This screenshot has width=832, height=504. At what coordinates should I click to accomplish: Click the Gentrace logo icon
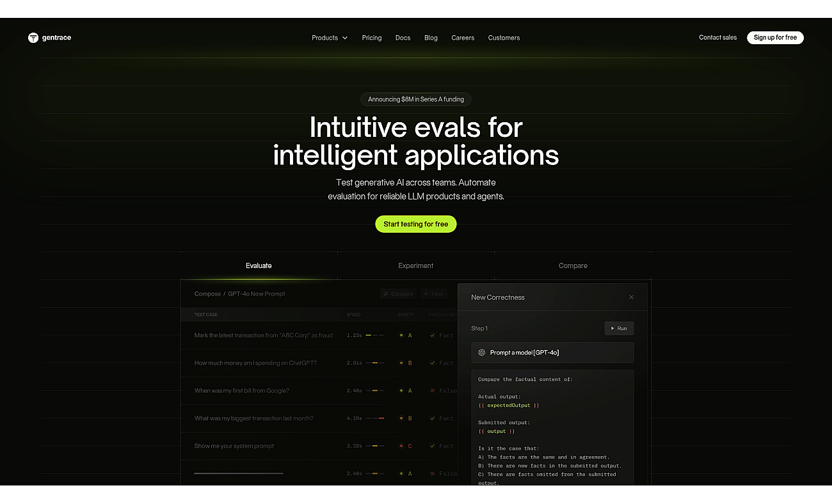pos(33,38)
